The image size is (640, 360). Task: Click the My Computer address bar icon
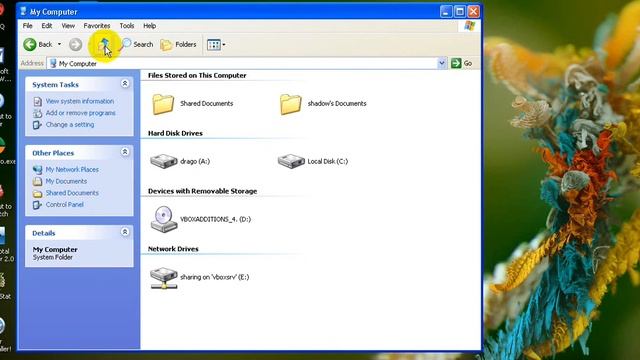tap(53, 63)
